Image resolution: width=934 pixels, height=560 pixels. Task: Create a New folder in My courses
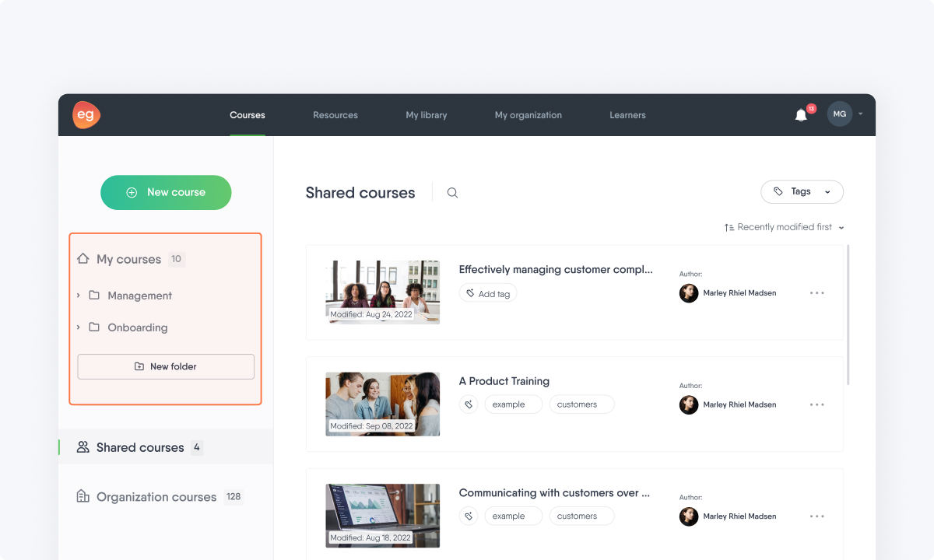166,366
